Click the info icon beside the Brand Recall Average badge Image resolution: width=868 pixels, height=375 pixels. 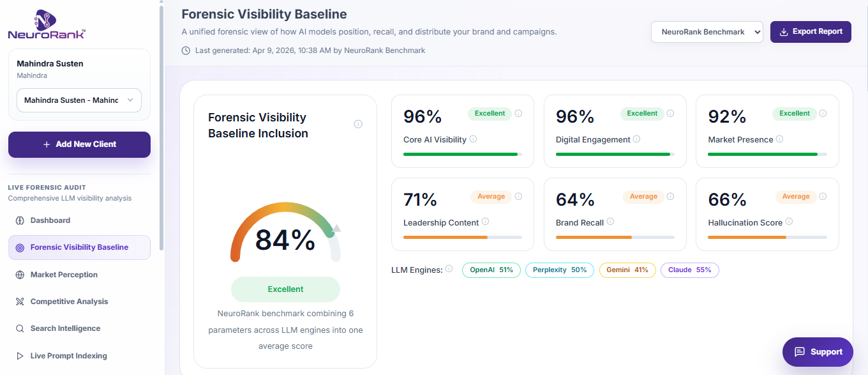pyautogui.click(x=671, y=196)
